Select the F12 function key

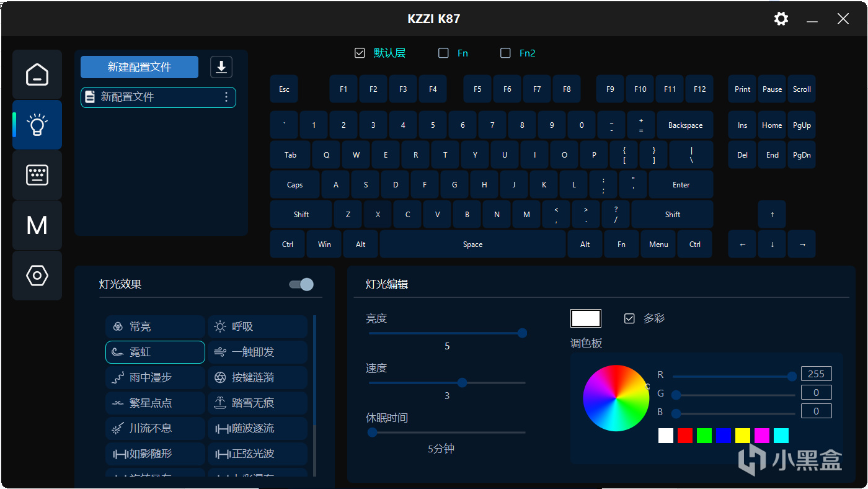tap(699, 89)
